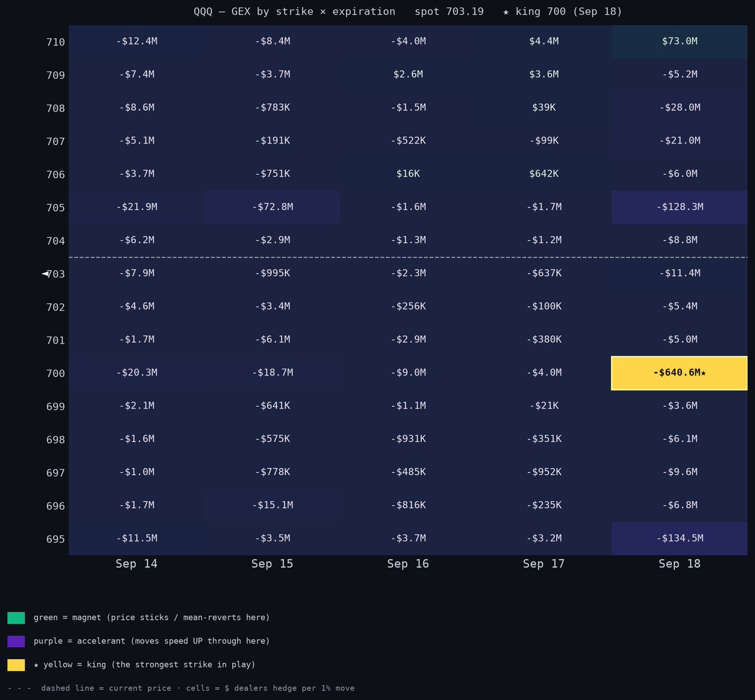This screenshot has height=700, width=755.
Task: Click the -$8.8M cell at 704 Sep 18
Action: point(679,240)
